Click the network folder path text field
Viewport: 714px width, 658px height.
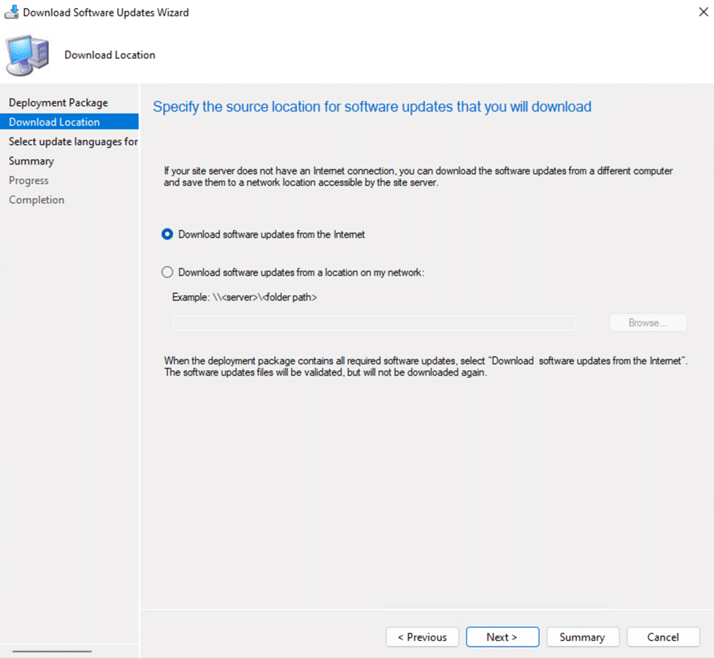pos(374,323)
